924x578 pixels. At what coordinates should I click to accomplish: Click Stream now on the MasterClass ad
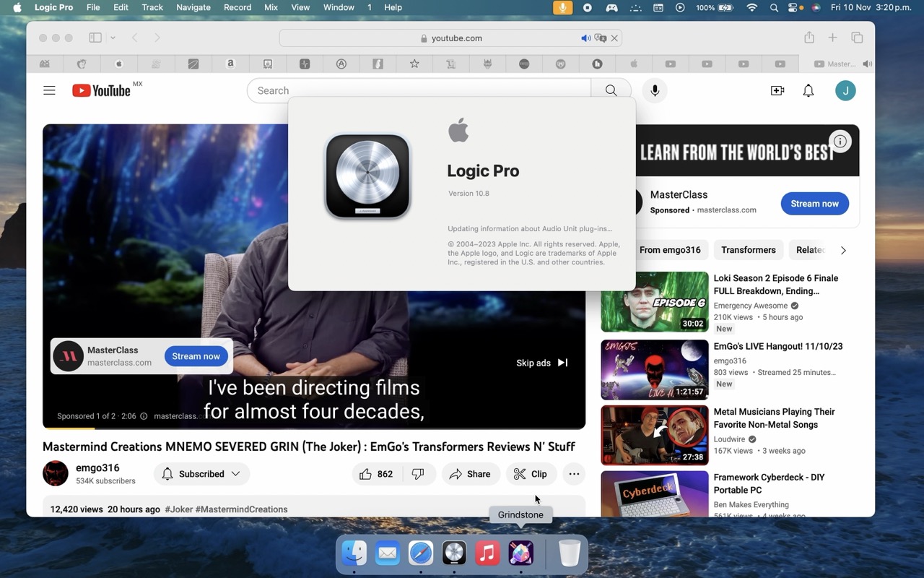[814, 203]
